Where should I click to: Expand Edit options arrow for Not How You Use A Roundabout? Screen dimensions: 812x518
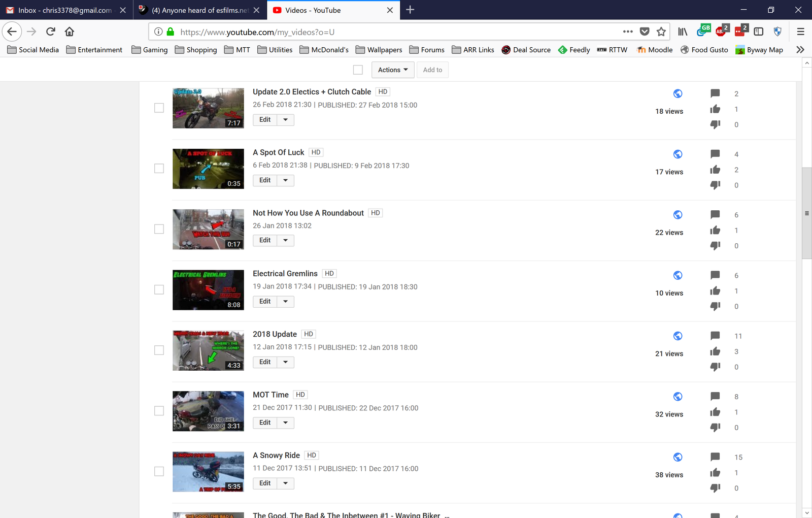click(286, 240)
